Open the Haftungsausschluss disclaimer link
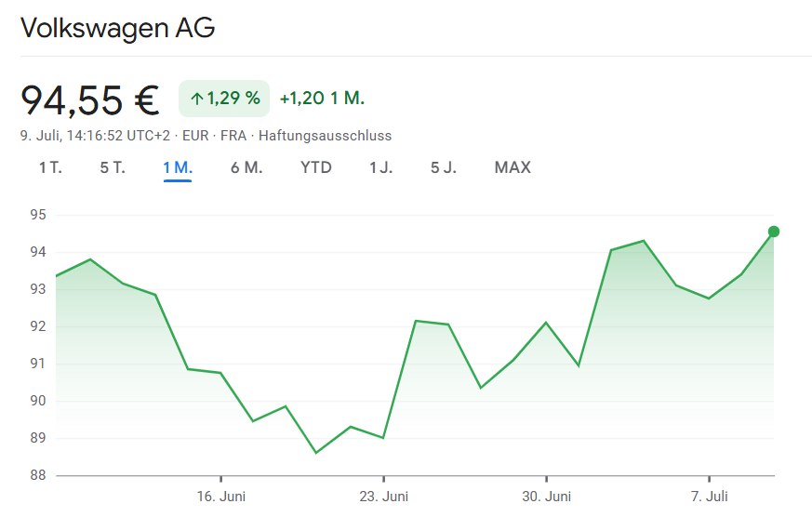Viewport: 812px width, 517px height. (x=326, y=136)
